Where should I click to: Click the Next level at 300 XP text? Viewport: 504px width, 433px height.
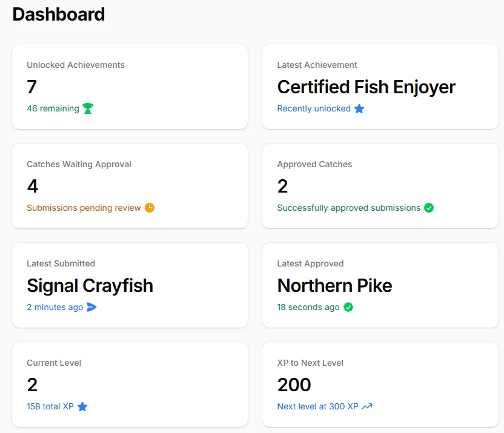coord(317,406)
